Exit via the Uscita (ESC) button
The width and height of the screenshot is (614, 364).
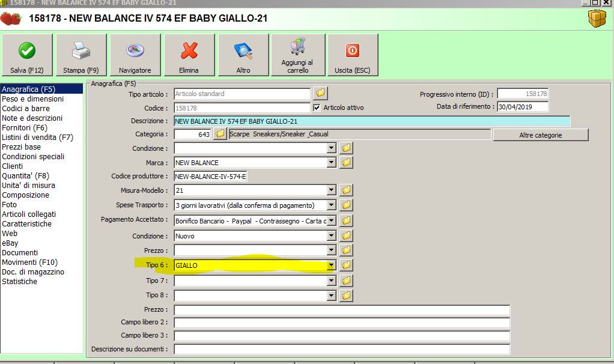[x=353, y=55]
